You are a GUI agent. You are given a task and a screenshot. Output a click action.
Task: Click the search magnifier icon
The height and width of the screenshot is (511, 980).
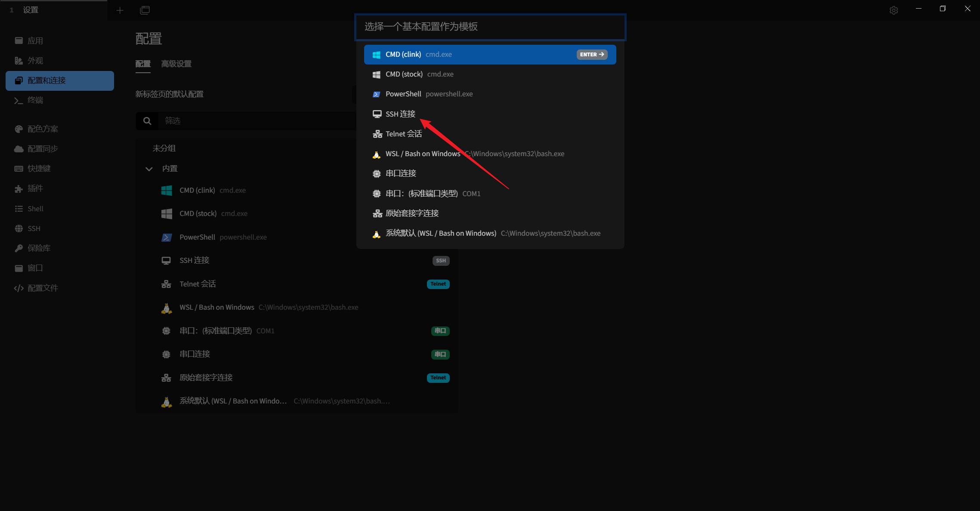click(x=147, y=121)
